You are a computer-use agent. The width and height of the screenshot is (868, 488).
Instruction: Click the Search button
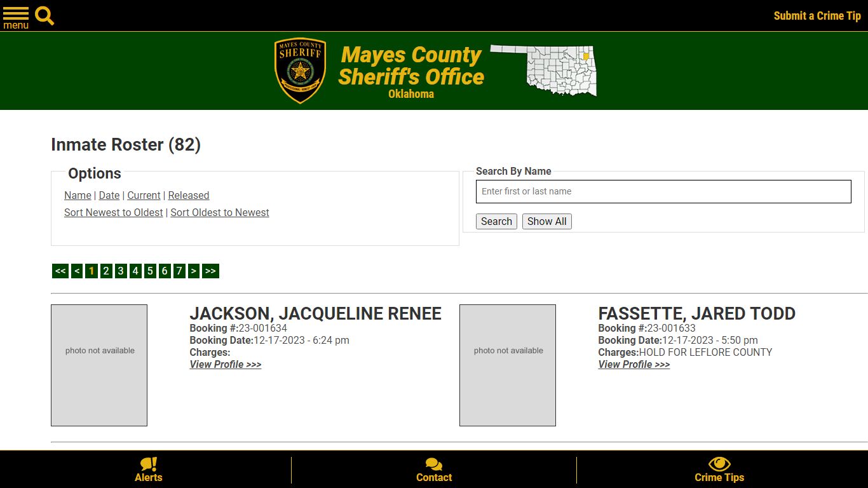pos(496,221)
